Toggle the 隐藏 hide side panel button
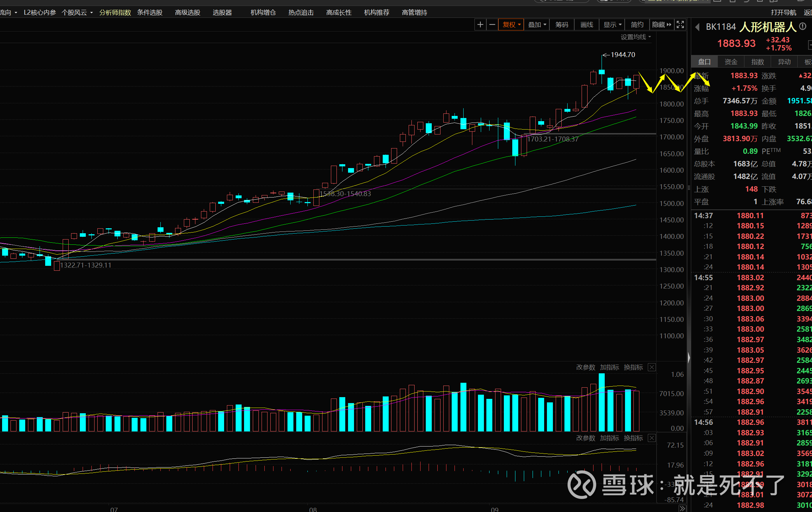 coord(661,25)
